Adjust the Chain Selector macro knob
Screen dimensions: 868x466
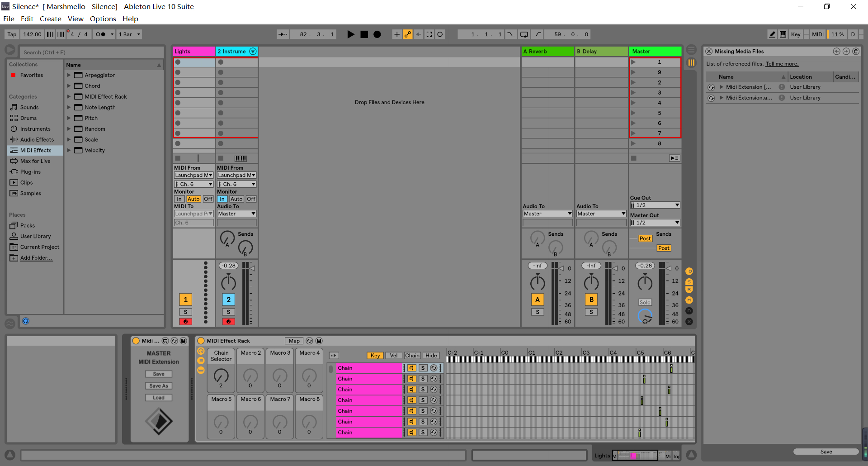coord(221,375)
